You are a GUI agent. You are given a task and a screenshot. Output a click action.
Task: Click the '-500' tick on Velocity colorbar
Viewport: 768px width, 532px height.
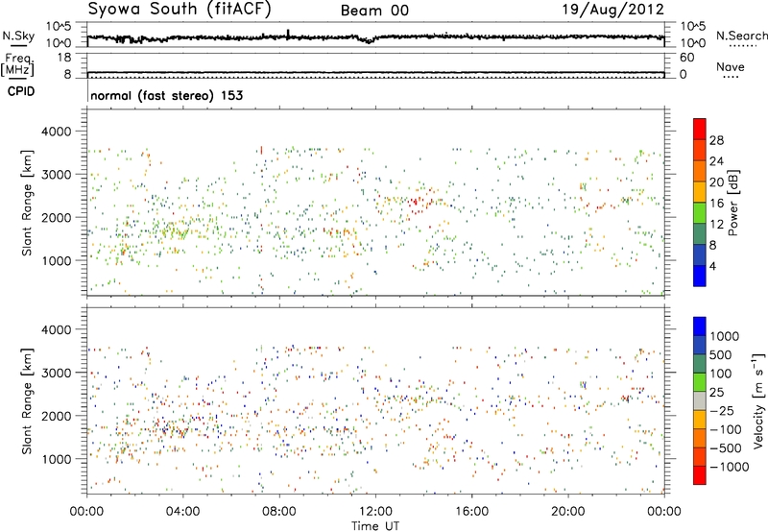point(725,447)
